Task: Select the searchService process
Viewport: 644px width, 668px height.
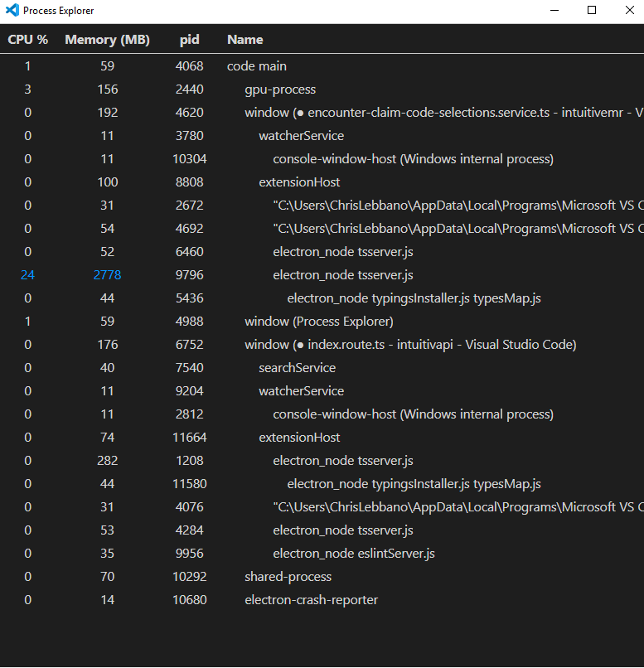Action: [x=297, y=367]
